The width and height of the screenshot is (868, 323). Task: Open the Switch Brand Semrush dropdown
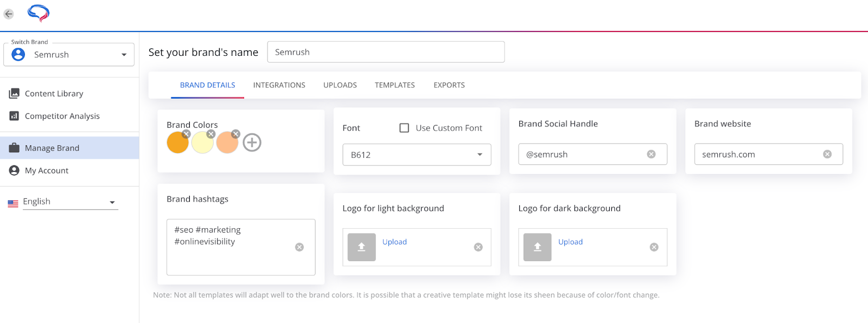click(69, 55)
